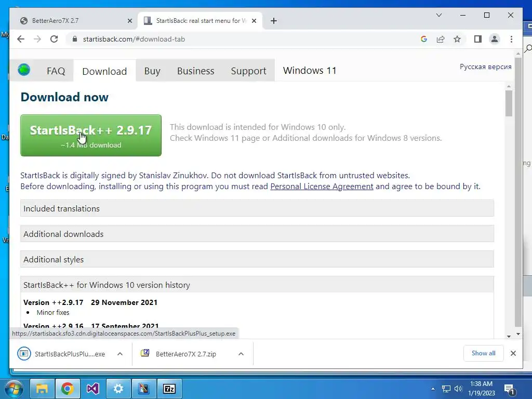Screen dimensions: 532x399
Task: Click the padlock site info icon
Action: pos(75,39)
